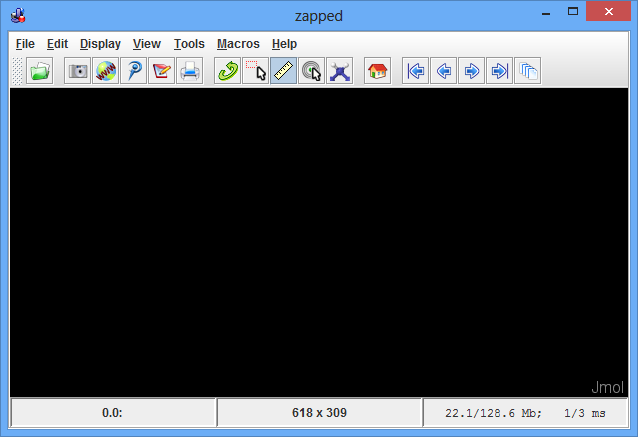Click the home icon to reset the view
This screenshot has height=437, width=638.
(378, 71)
